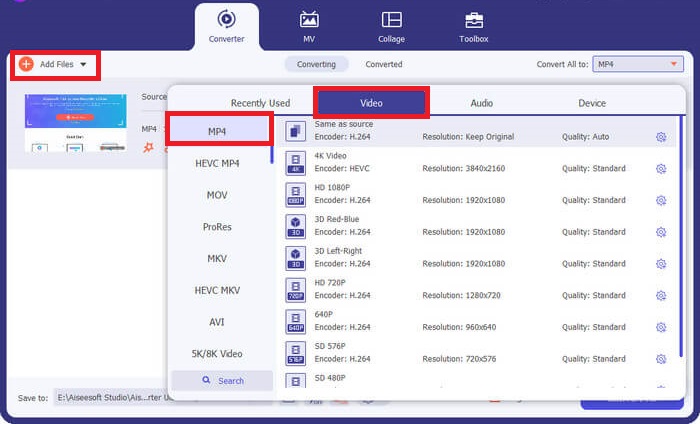This screenshot has height=424, width=700.
Task: Open settings gear for HD 1080P
Action: (x=661, y=200)
